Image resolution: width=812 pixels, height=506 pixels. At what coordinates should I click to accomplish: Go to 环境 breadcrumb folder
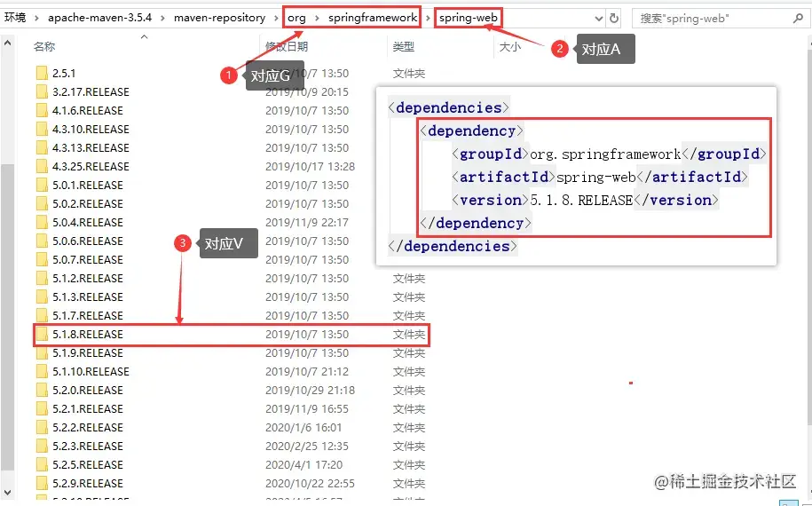point(15,18)
